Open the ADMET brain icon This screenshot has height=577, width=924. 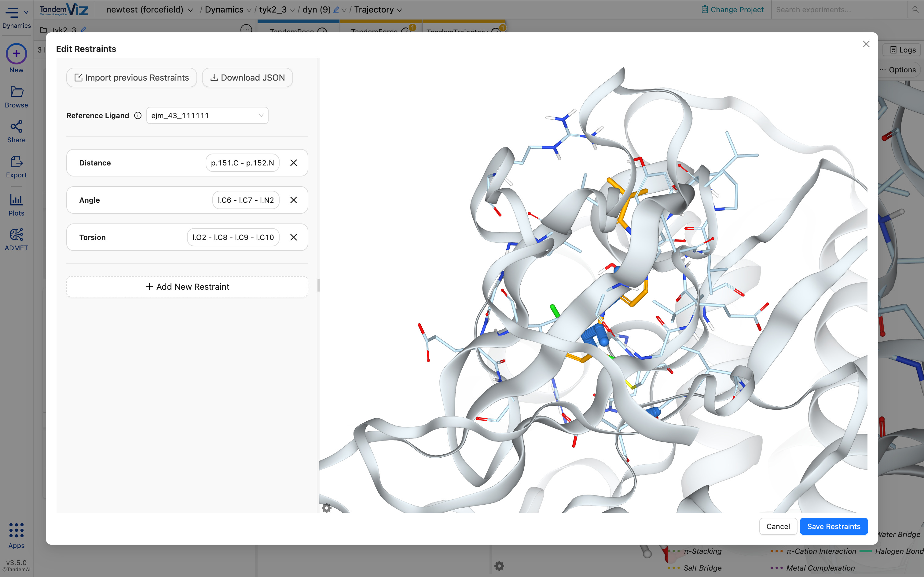pyautogui.click(x=16, y=235)
